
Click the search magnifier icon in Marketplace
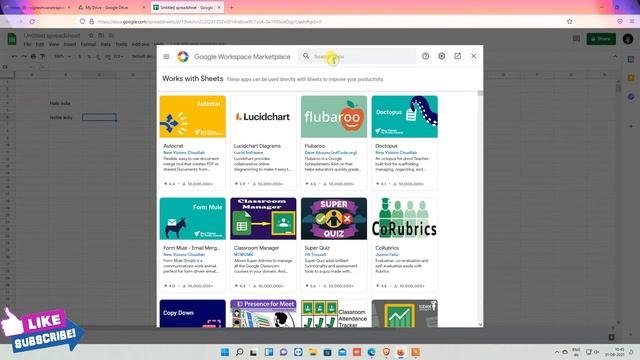[306, 56]
